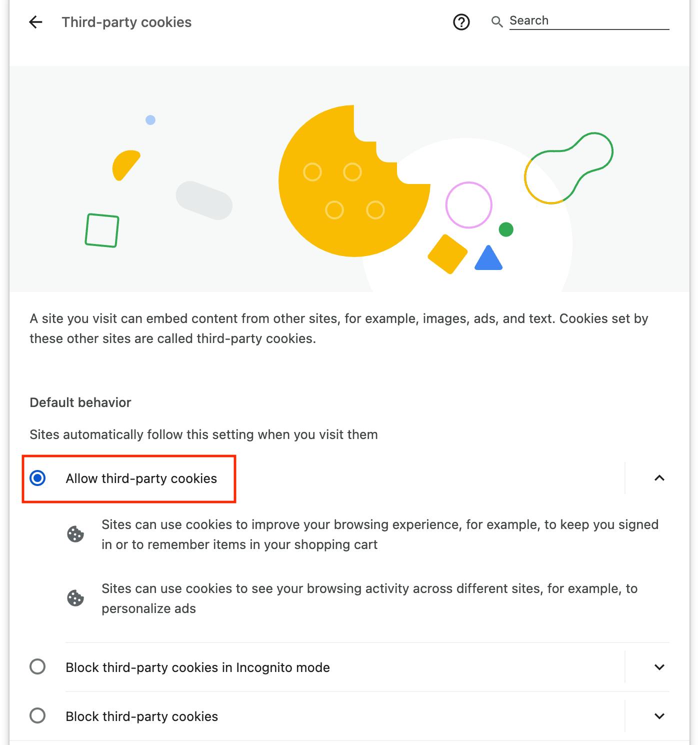Click the Allow third-party cookies label
700x745 pixels.
coord(141,478)
